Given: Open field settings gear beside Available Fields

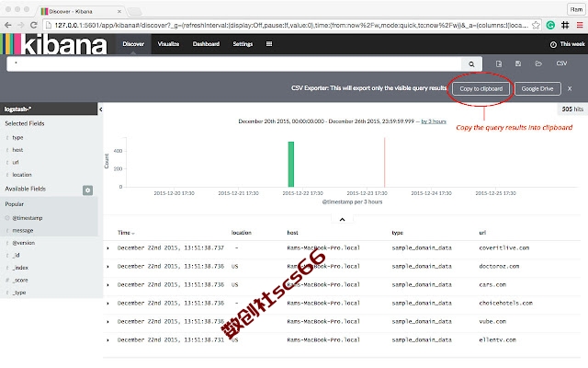Looking at the screenshot, I should point(88,190).
